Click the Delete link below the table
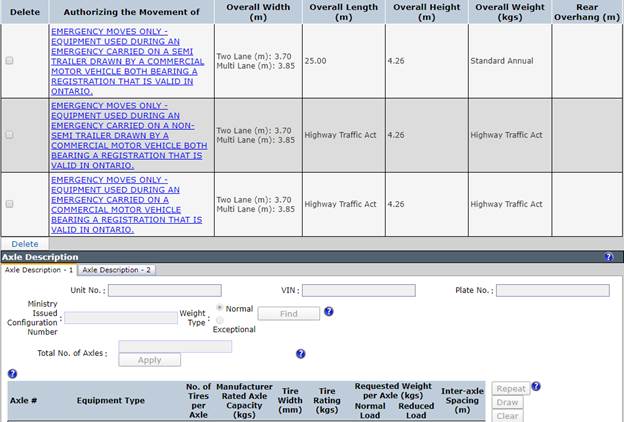This screenshot has width=624, height=422. point(25,244)
